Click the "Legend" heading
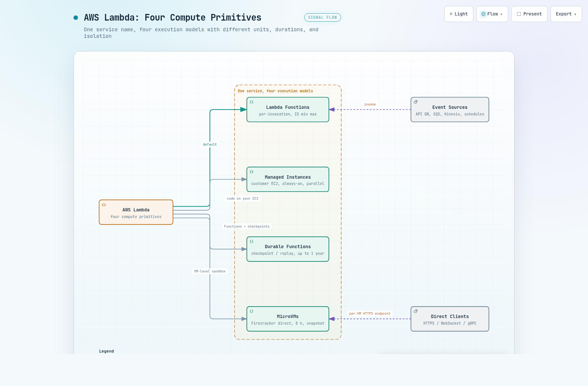588x386 pixels. point(107,351)
